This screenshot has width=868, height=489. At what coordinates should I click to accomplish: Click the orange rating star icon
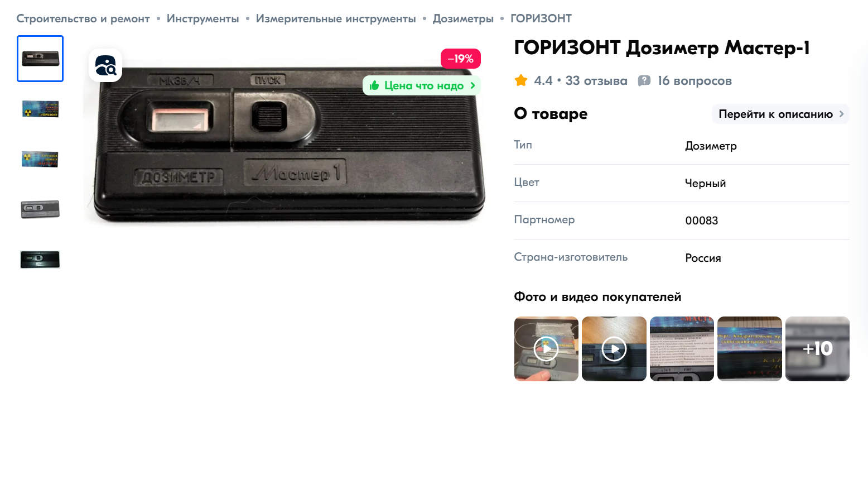pyautogui.click(x=521, y=80)
